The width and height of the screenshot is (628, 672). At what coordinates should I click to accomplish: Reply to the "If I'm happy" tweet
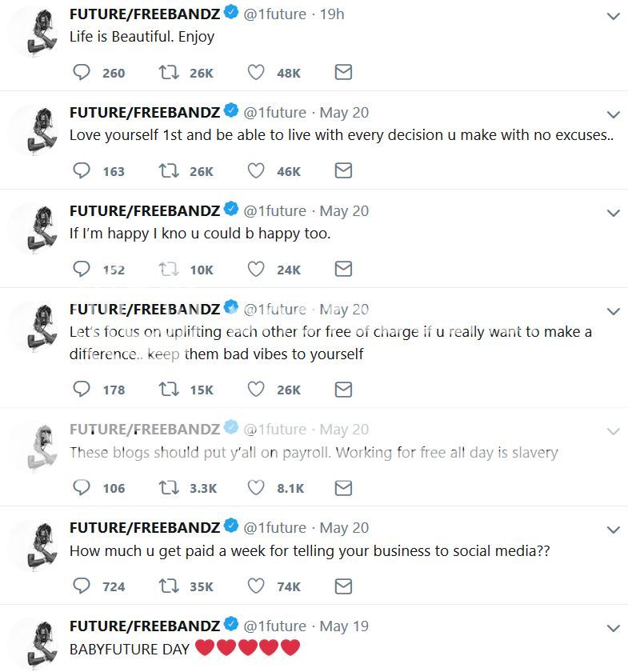(x=82, y=270)
